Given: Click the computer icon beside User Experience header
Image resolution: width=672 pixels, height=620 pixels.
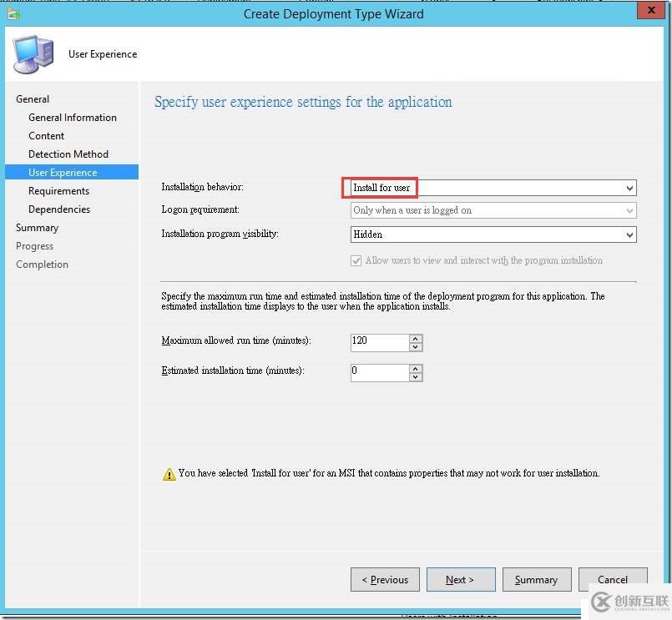Looking at the screenshot, I should [x=33, y=54].
